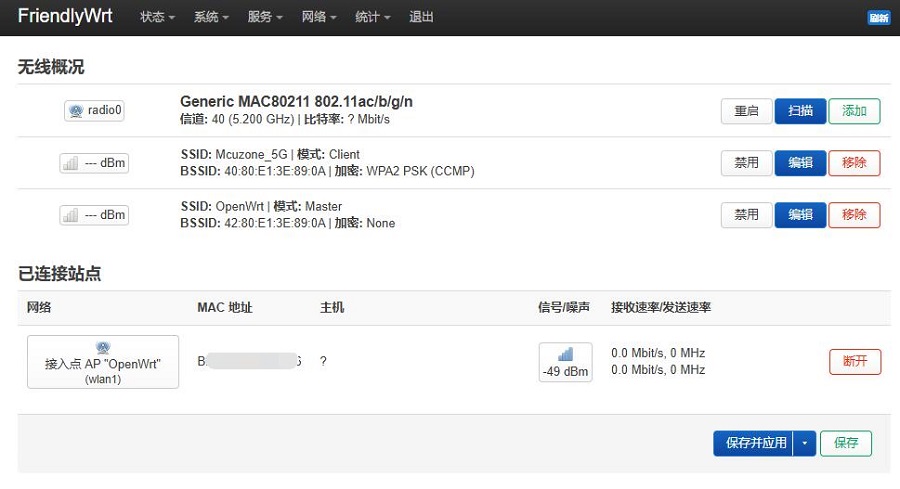Click the refresh badge in top bar
Screen dimensions: 900x489
coord(879,18)
